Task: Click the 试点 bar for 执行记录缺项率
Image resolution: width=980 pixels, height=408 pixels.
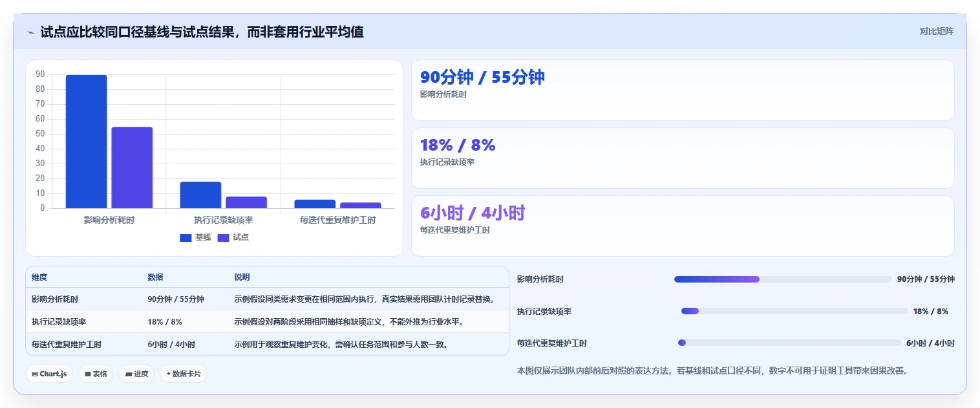Action: (246, 202)
